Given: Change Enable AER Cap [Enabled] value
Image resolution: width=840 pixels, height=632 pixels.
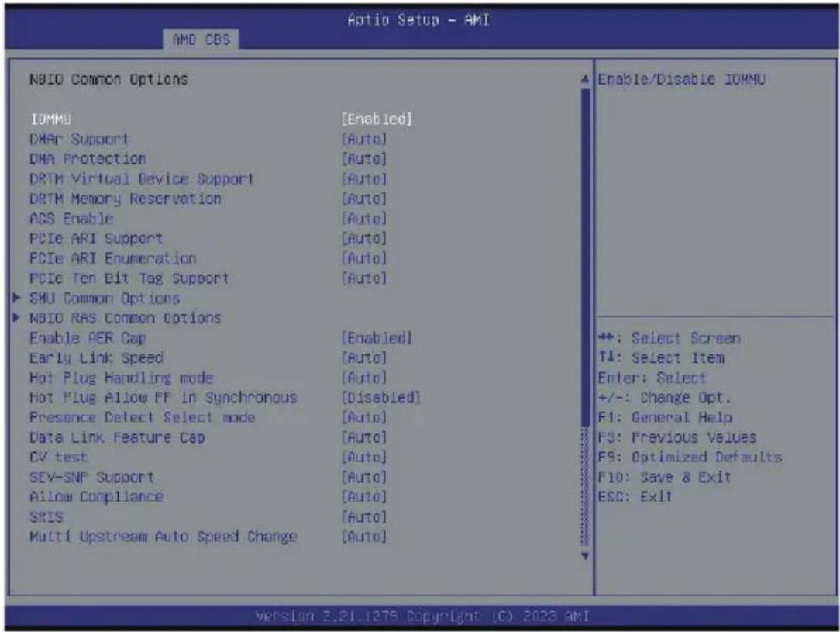Looking at the screenshot, I should [377, 338].
